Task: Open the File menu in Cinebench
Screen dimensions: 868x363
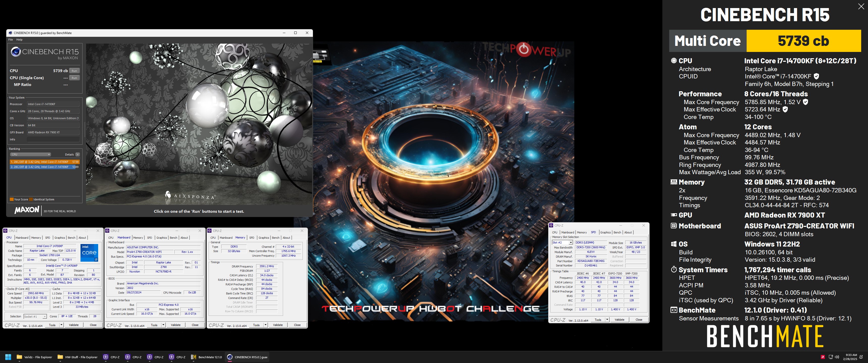Action: coord(10,40)
